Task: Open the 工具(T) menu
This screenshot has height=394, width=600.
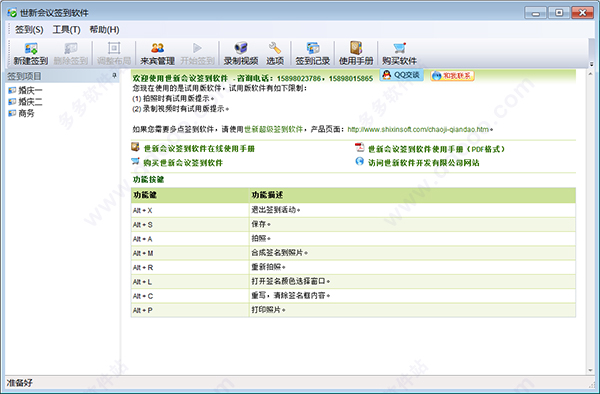Action: (x=66, y=29)
